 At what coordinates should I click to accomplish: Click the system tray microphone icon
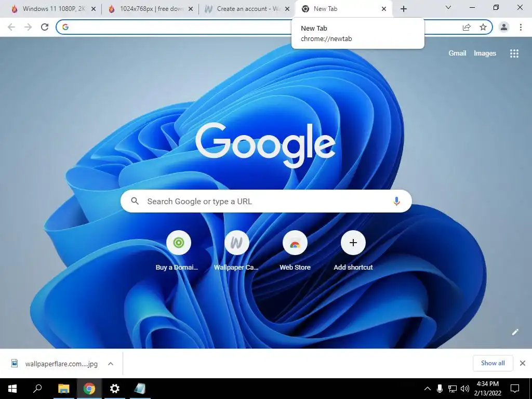point(440,389)
